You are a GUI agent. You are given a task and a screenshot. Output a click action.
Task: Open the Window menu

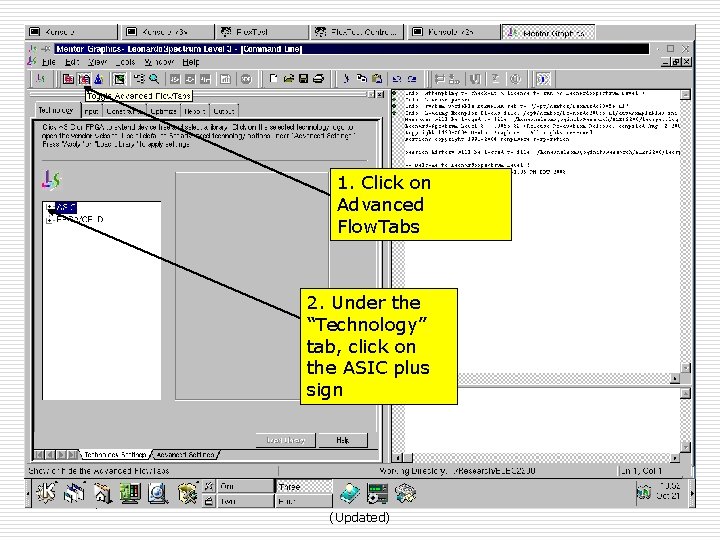(159, 62)
